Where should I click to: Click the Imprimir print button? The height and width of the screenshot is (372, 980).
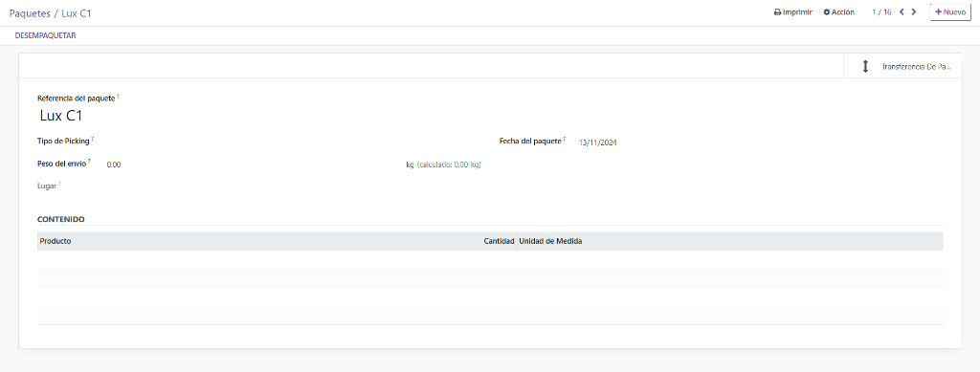click(793, 11)
